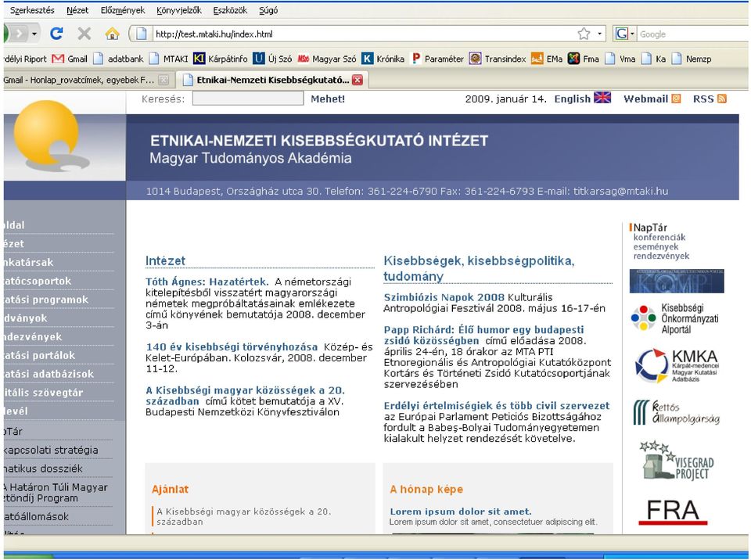
Task: Open the Papp Richárd humor lecture link
Action: pos(483,335)
